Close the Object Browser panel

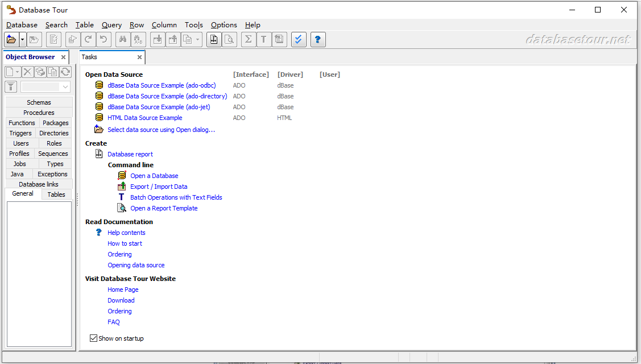[x=63, y=57]
